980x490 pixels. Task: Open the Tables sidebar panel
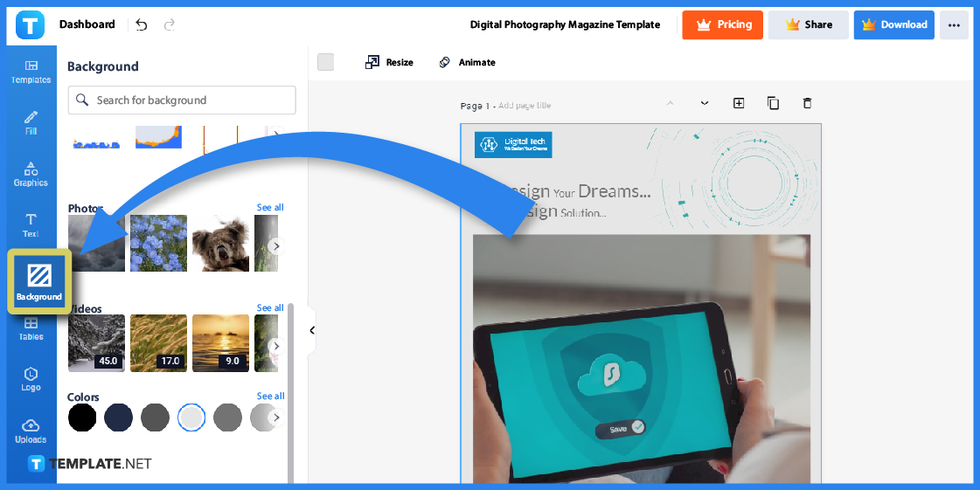(31, 328)
